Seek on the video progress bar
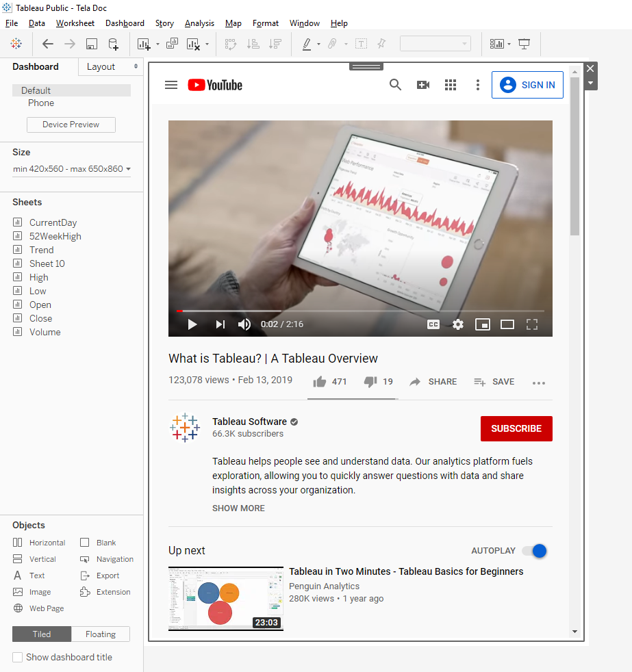 pyautogui.click(x=360, y=311)
